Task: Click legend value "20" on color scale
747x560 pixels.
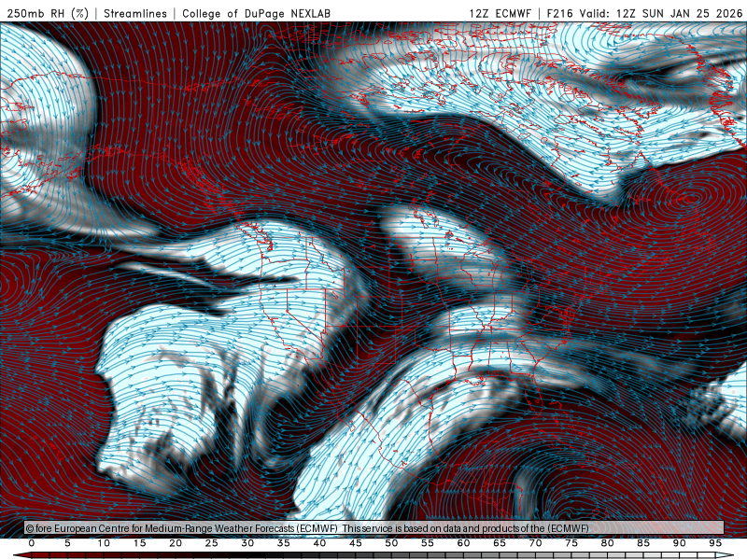Action: tap(176, 543)
